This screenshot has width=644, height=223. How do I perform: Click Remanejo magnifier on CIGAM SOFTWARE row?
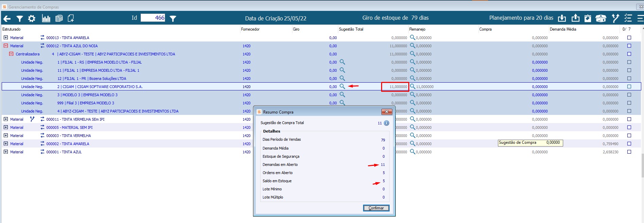pos(412,86)
